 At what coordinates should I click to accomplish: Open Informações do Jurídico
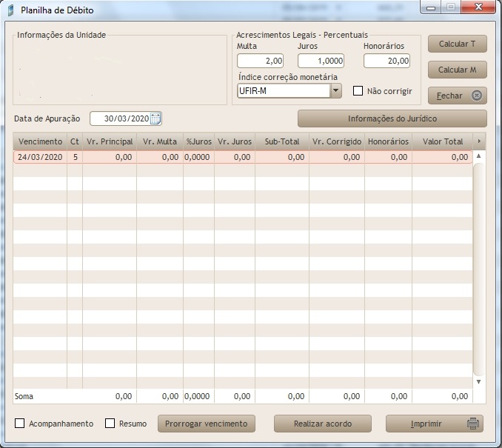point(392,118)
